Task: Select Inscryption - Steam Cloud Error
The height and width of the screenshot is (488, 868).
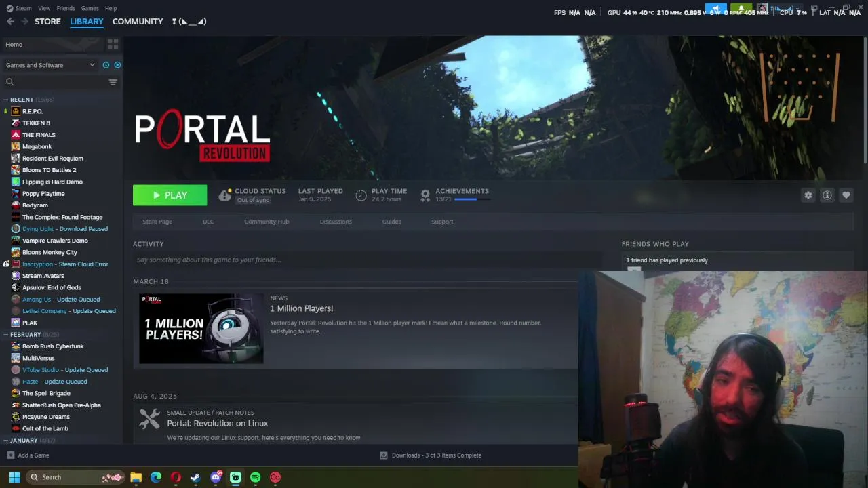Action: tap(65, 264)
